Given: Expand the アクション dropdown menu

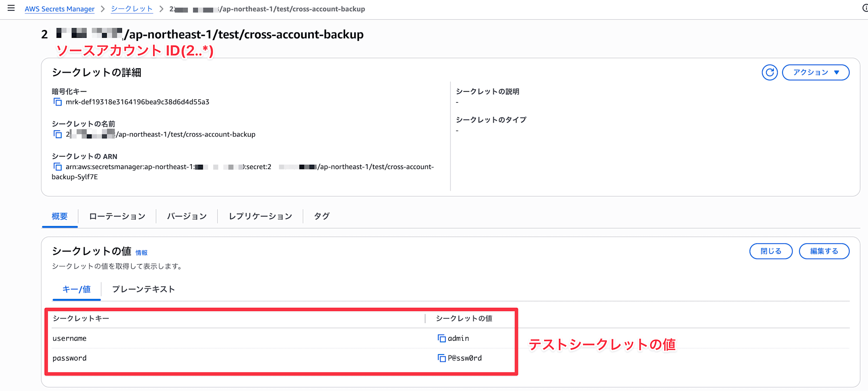Looking at the screenshot, I should (x=815, y=73).
